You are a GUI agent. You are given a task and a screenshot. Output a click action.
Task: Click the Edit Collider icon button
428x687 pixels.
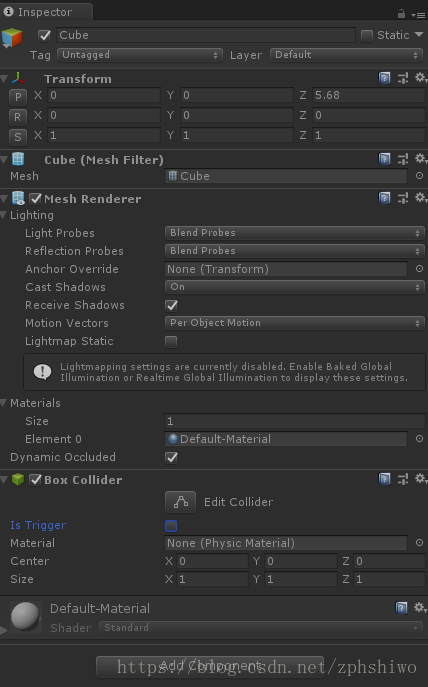tap(180, 502)
